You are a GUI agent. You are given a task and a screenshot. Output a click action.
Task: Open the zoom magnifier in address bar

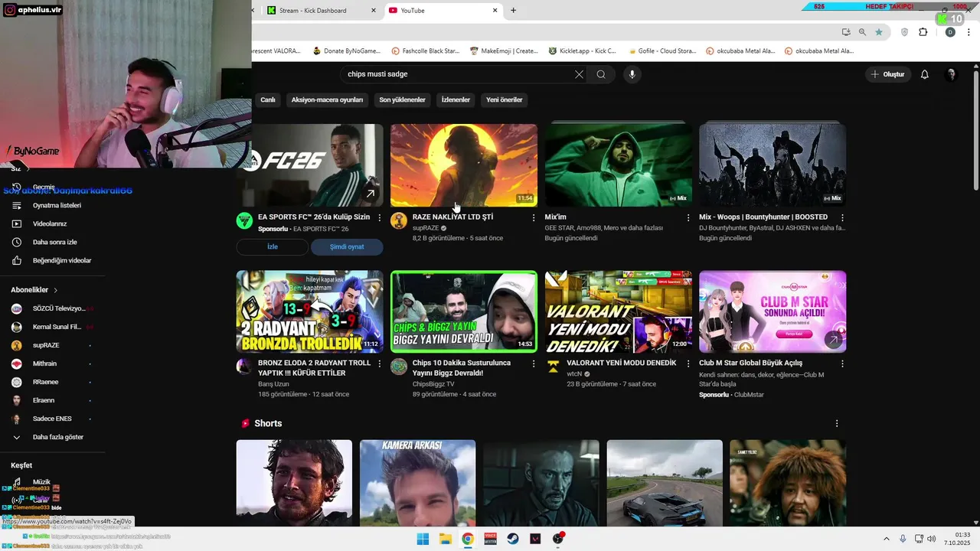(x=862, y=32)
